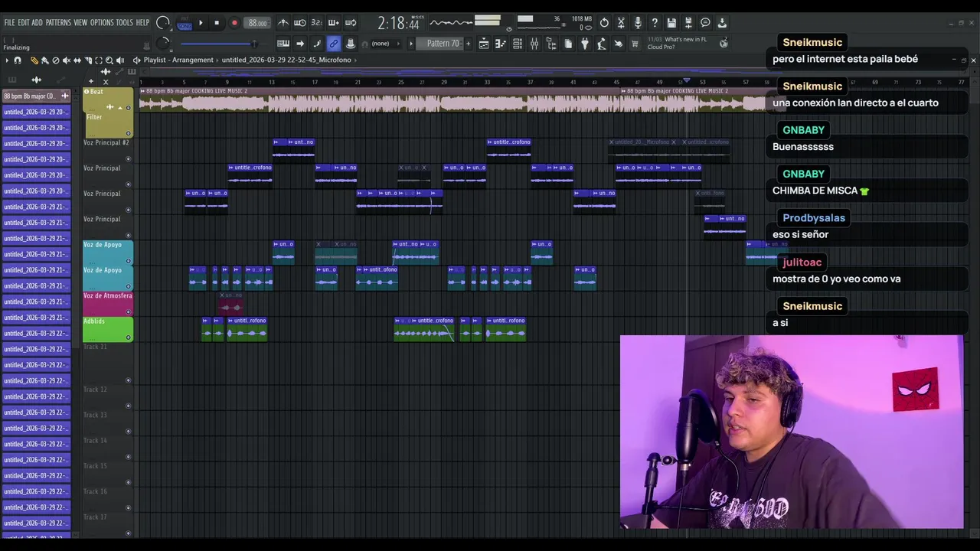Toggle overdub blend recording icon

[333, 23]
